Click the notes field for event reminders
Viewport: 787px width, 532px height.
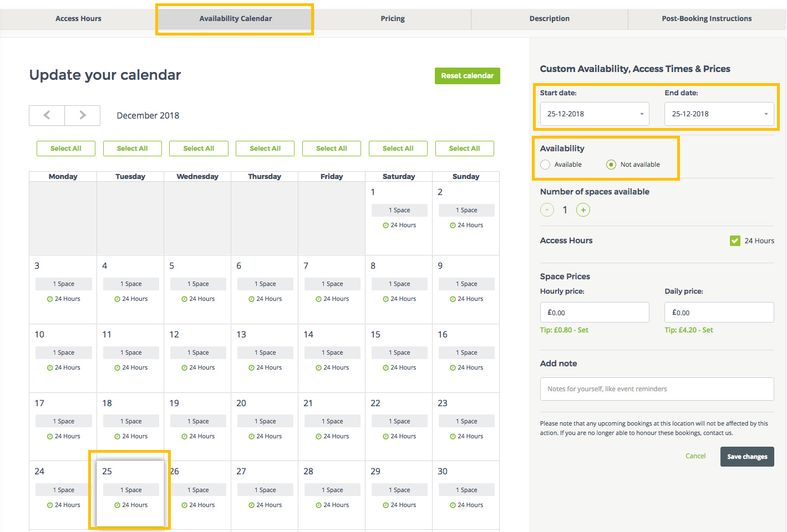pos(657,388)
